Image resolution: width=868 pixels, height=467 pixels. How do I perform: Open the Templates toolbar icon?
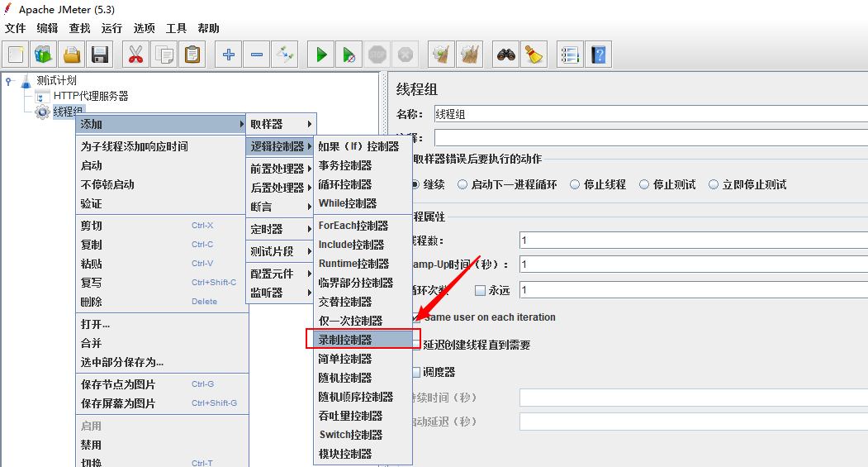point(44,55)
